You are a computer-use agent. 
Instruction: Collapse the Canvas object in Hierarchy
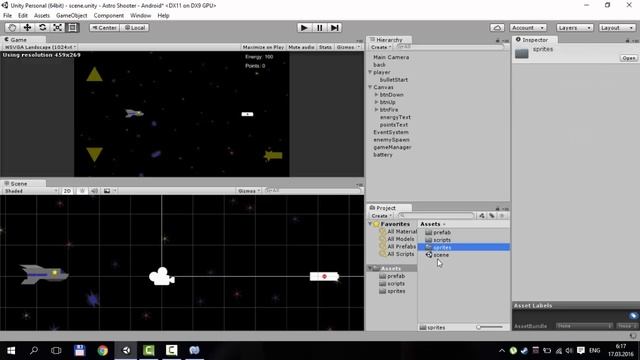(370, 87)
